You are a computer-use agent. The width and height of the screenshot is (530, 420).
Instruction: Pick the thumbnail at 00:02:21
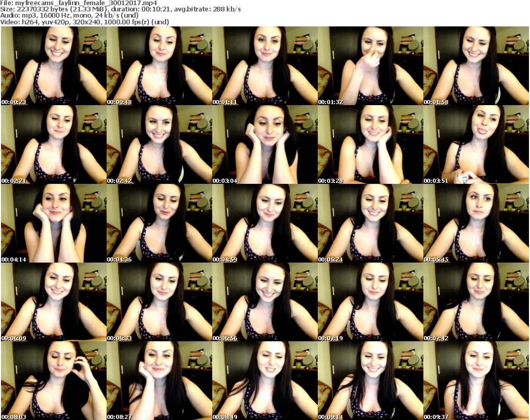[x=54, y=144]
